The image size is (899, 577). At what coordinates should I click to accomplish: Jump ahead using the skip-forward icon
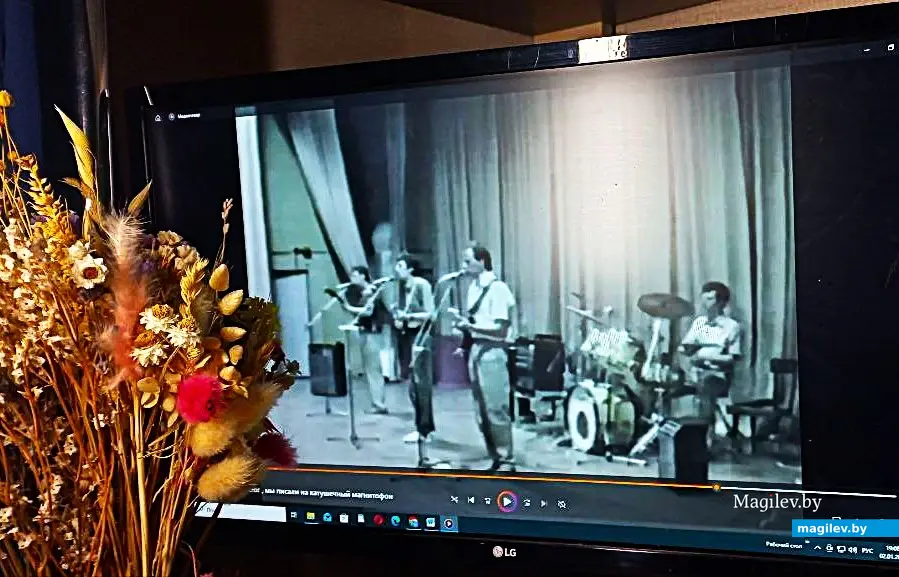(527, 501)
